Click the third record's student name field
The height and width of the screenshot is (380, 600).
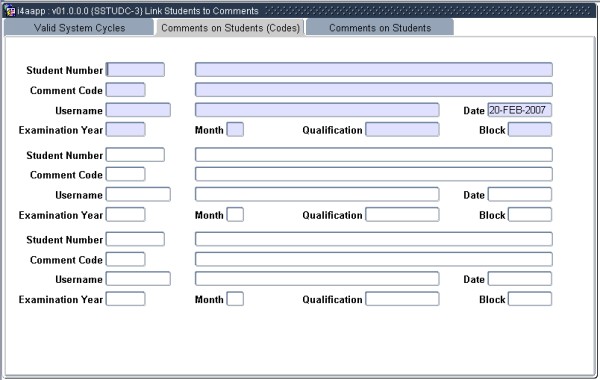(x=374, y=239)
